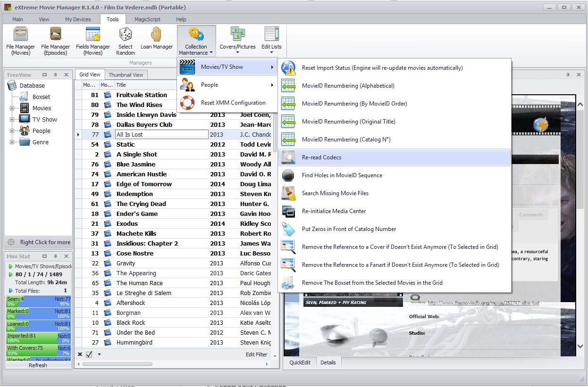Click the Refresh button in Mini Stat
Screen dimensions: 588x387
[x=38, y=365]
